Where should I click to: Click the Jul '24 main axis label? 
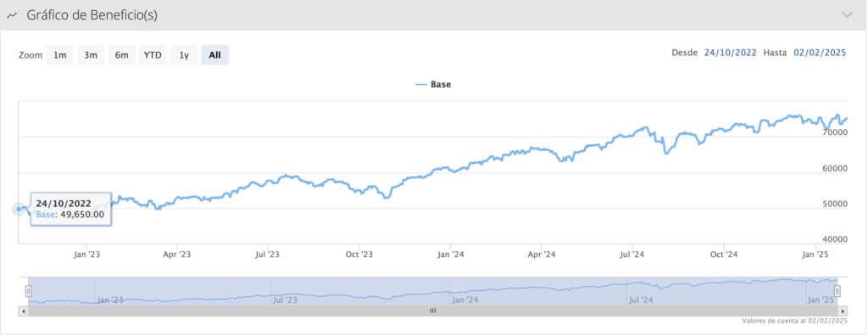(x=632, y=255)
